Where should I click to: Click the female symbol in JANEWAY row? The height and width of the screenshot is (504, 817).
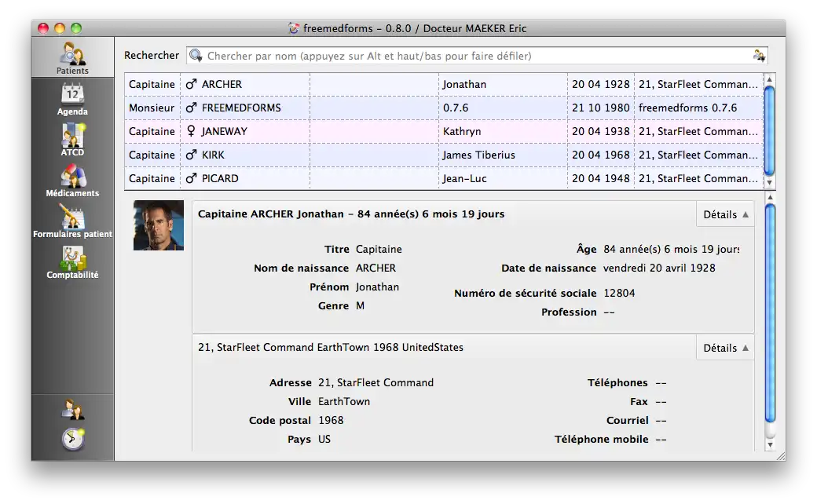click(x=191, y=131)
